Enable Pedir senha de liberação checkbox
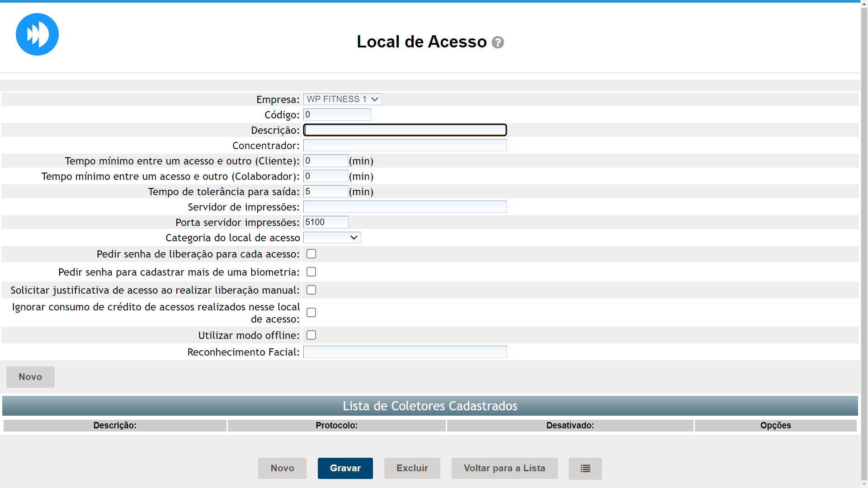Screen dimensions: 868x488 311,254
